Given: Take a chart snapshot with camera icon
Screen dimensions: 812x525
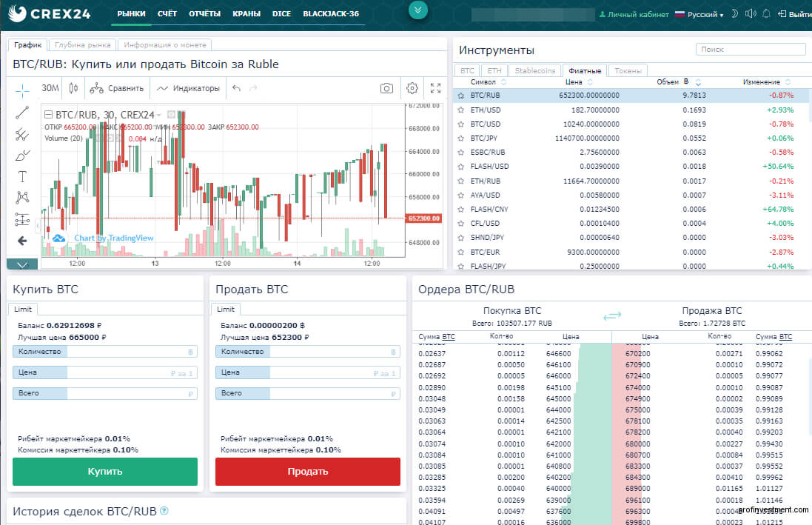Looking at the screenshot, I should pos(386,88).
